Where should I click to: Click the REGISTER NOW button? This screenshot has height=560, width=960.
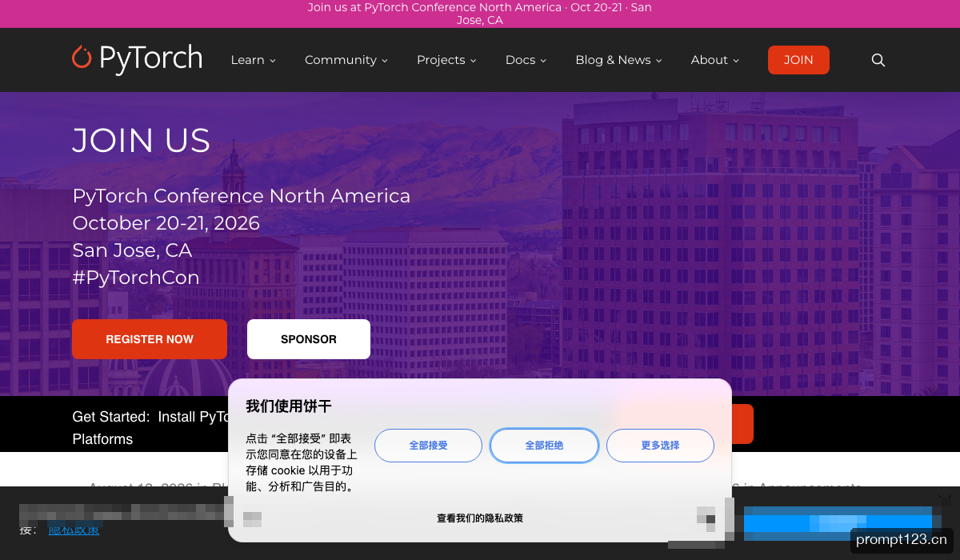pos(150,339)
